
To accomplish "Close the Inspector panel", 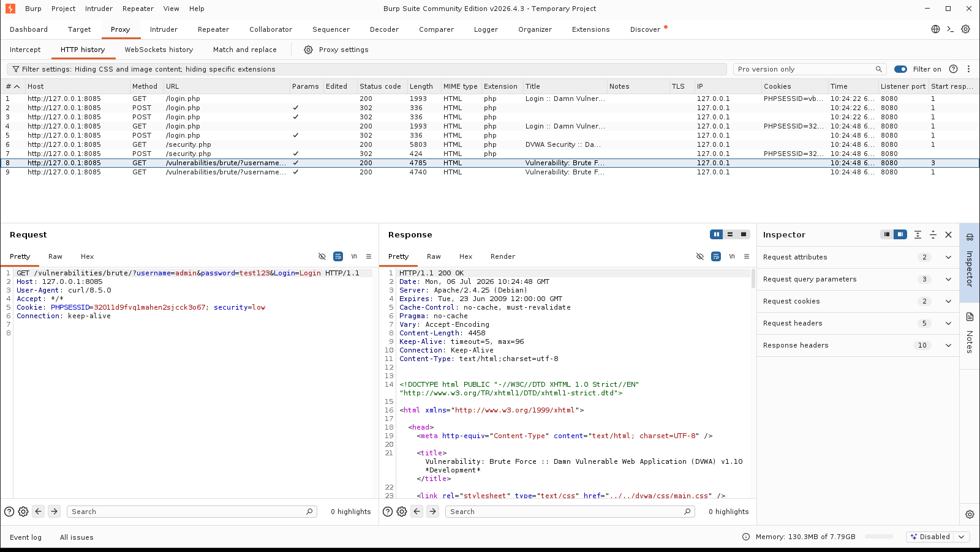I will 948,234.
